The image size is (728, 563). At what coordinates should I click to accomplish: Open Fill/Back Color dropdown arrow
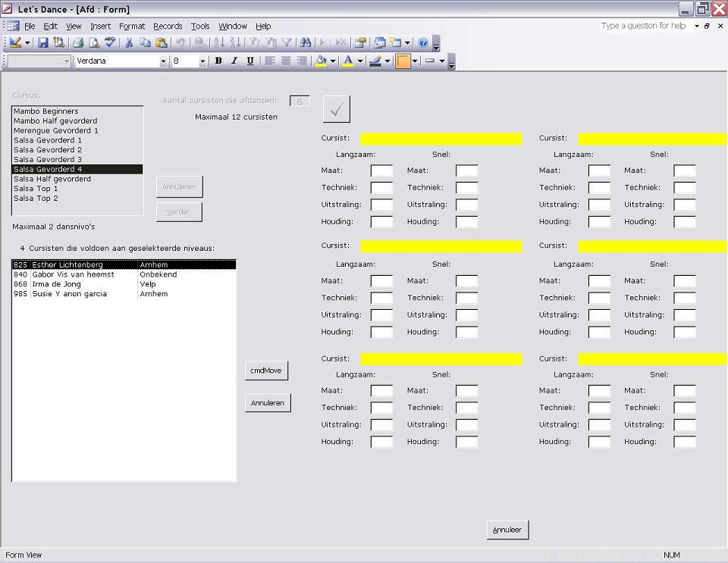(332, 61)
